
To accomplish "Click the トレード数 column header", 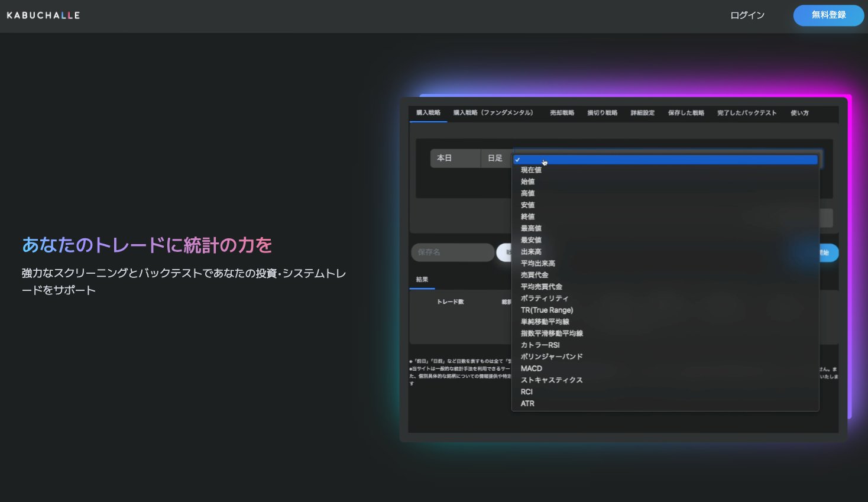I will [x=451, y=302].
